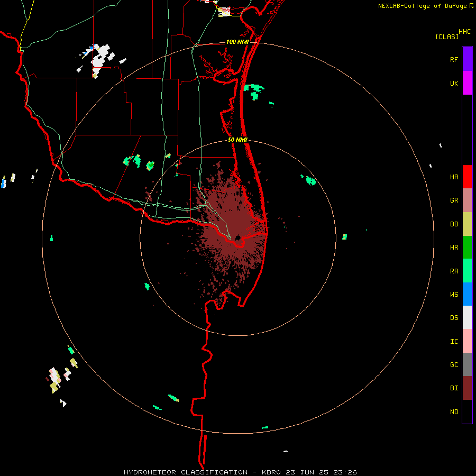The height and width of the screenshot is (476, 476).
Task: Click the BD legend label
Action: 454,224
